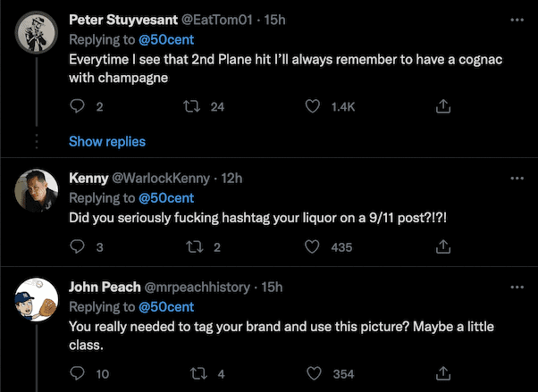Screen dimensions: 538x392
Task: Open more options on Peter Stuyvesant's tweet
Action: [517, 20]
